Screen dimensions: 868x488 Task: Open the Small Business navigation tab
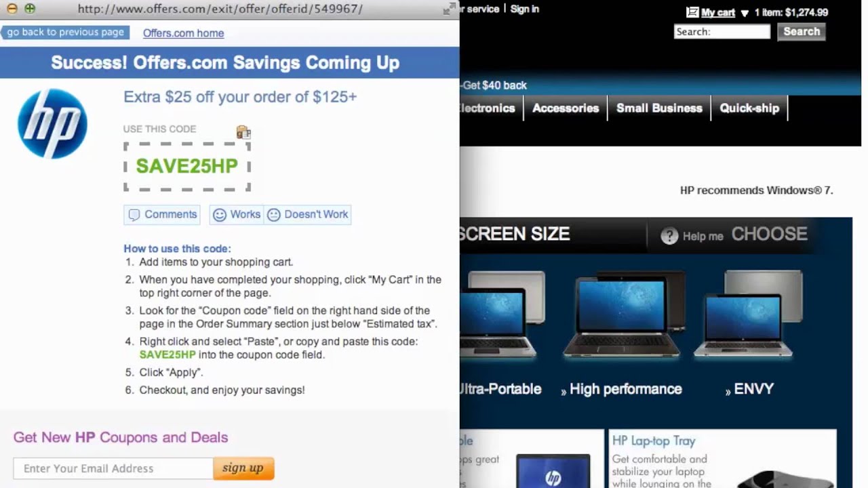pyautogui.click(x=659, y=108)
